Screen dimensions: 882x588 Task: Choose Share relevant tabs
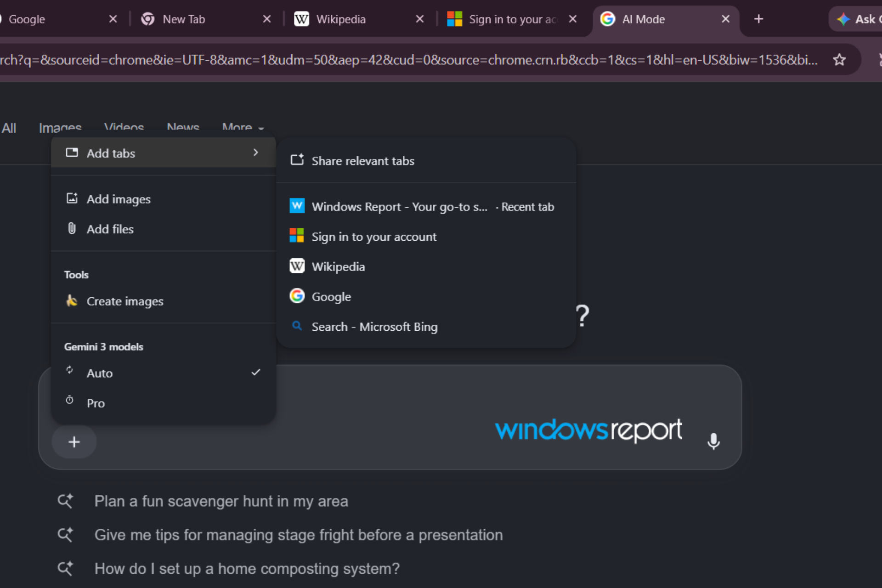coord(426,161)
